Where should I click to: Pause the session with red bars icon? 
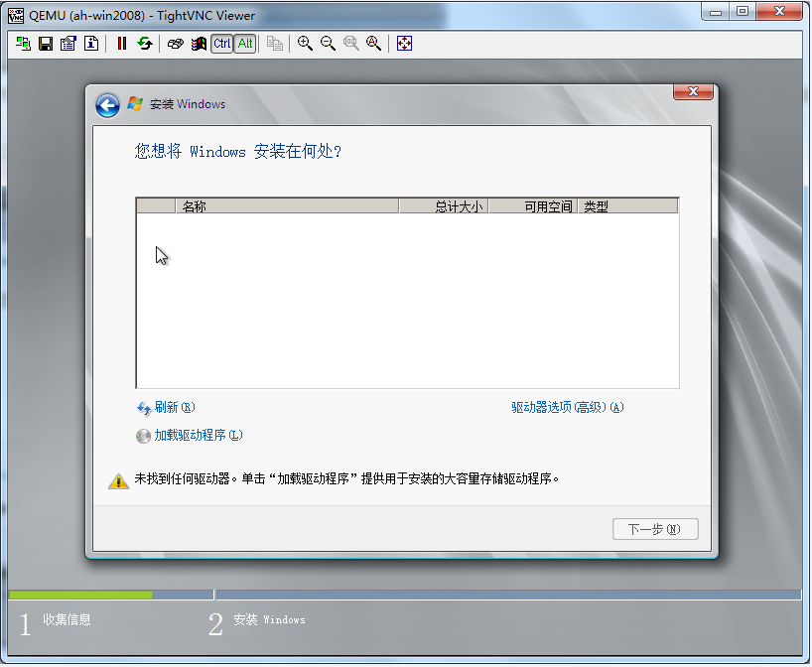[122, 44]
